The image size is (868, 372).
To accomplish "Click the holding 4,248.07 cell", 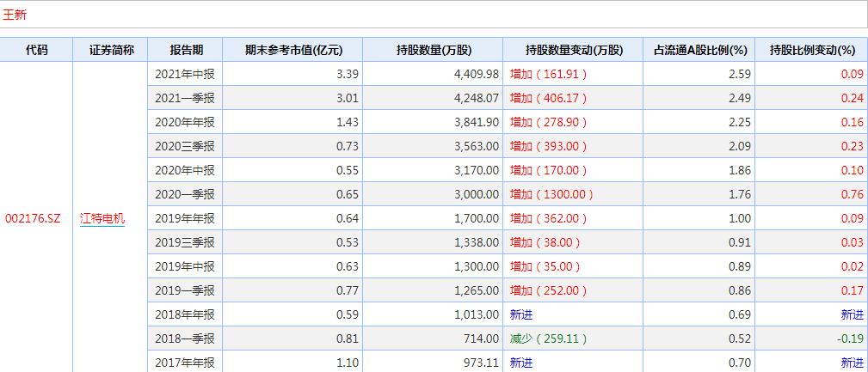I will pos(433,99).
